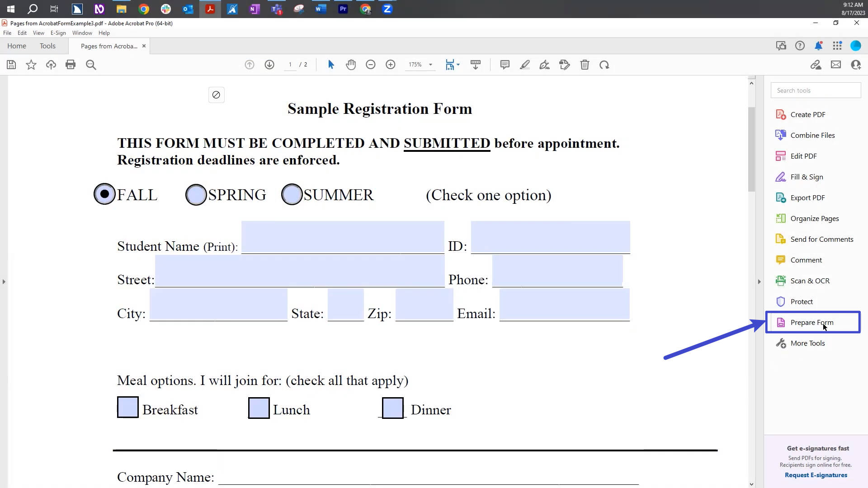Open notifications bell

(819, 46)
